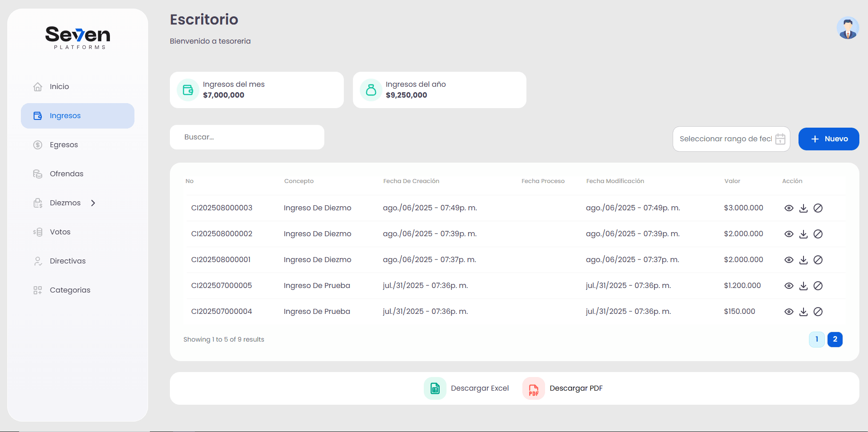868x432 pixels.
Task: Download receipt for CI202508000002
Action: tap(804, 234)
